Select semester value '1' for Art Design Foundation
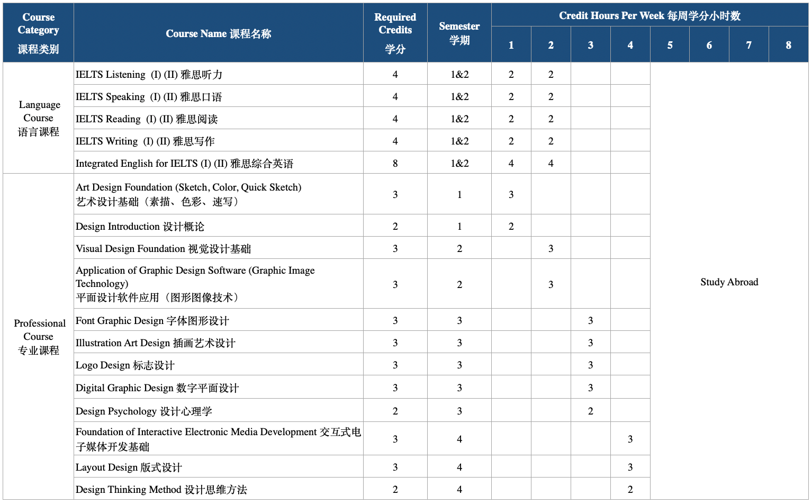The image size is (812, 504). [x=459, y=194]
